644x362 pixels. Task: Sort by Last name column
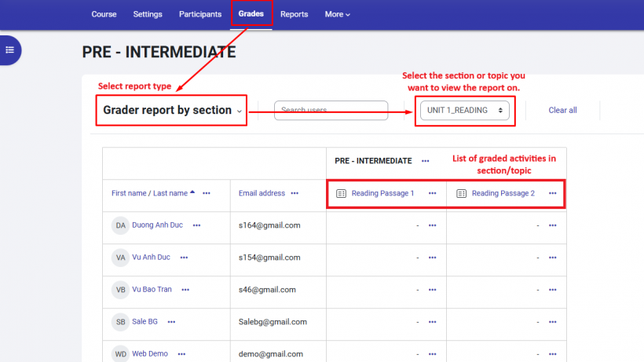pos(170,193)
